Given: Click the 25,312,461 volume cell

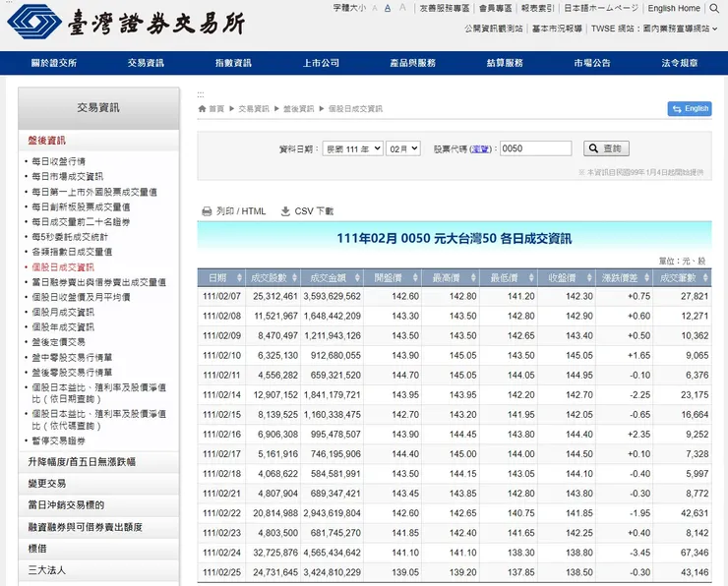Looking at the screenshot, I should click(275, 296).
